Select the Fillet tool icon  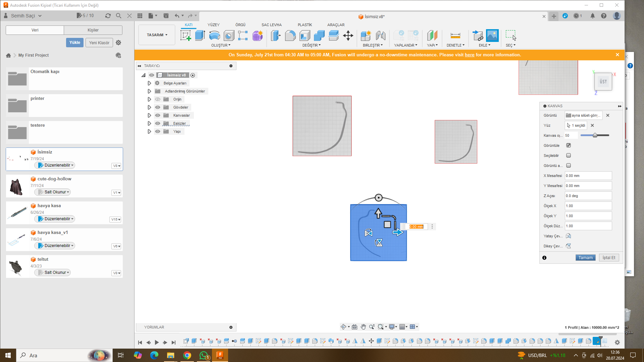point(290,35)
